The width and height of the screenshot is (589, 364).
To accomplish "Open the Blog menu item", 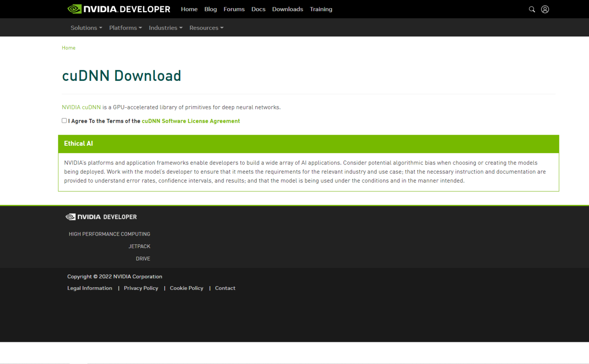I will (x=211, y=9).
